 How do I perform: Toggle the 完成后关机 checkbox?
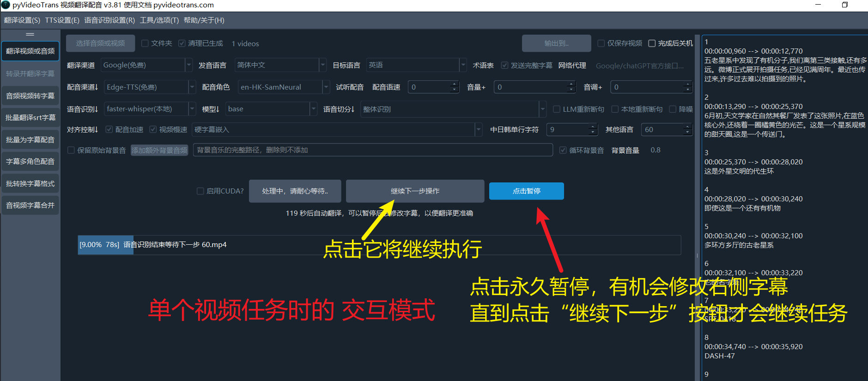point(652,43)
